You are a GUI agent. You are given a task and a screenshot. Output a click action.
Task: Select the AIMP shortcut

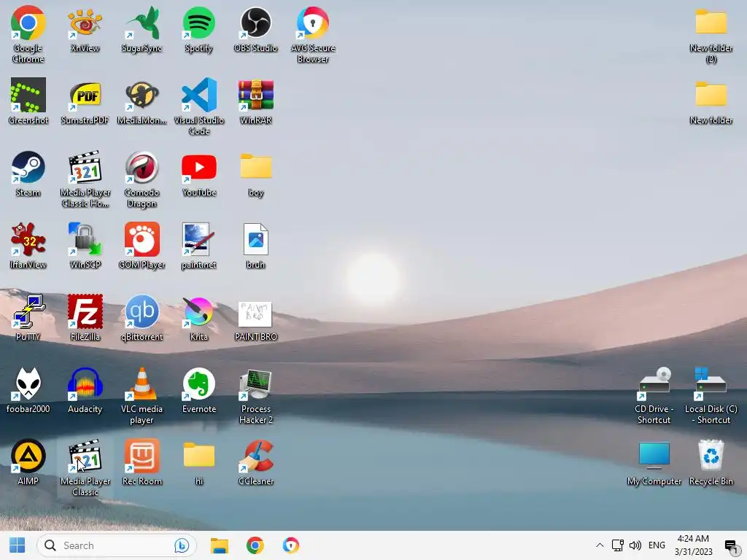(x=28, y=456)
